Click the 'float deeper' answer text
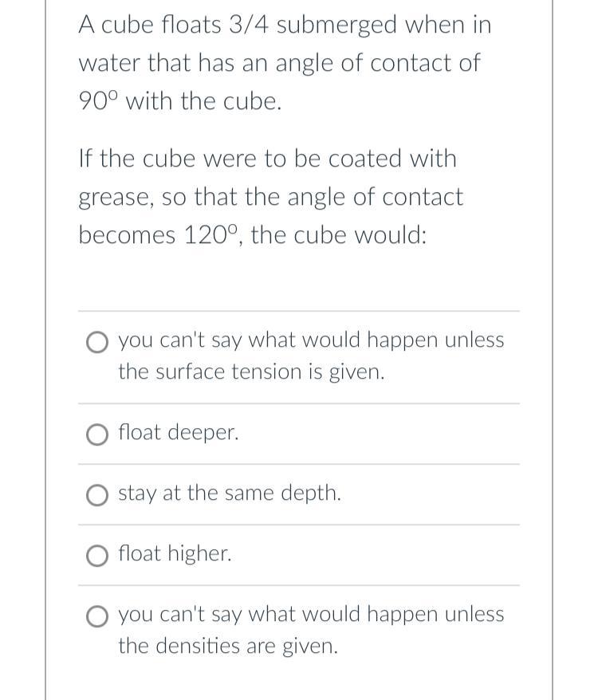 [x=178, y=433]
